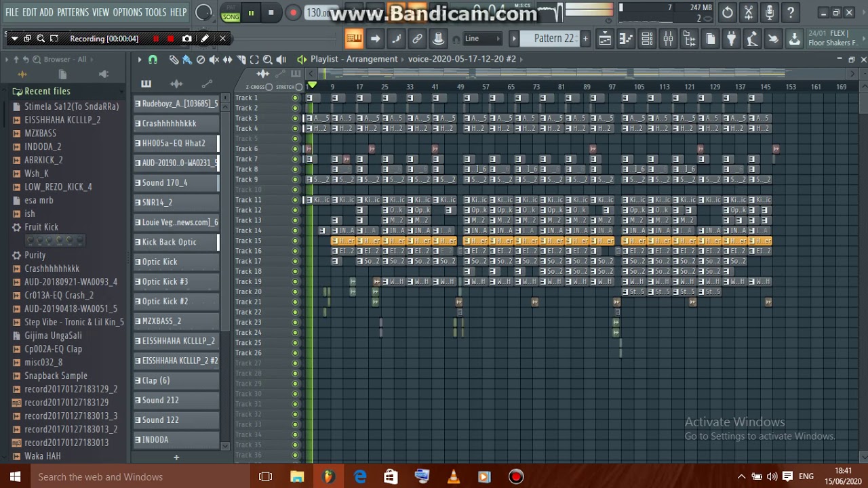Open the pattern menu arrow before Pattern 22
This screenshot has height=488, width=868.
point(514,39)
